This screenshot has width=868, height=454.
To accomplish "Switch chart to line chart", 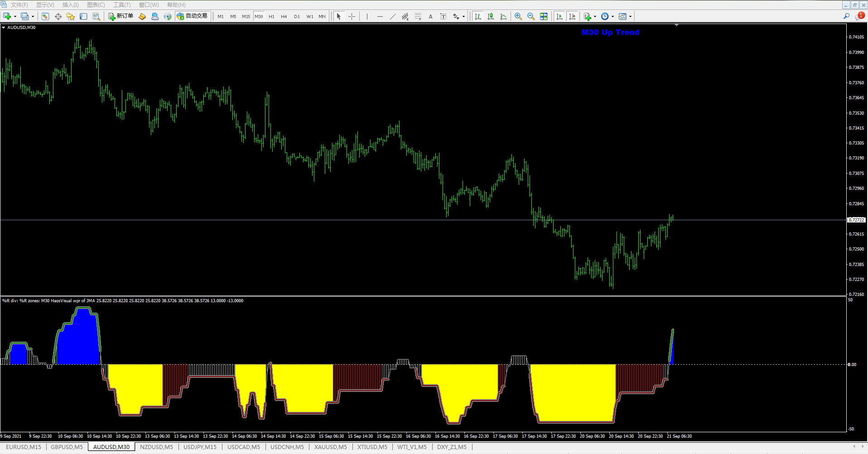I will 503,16.
